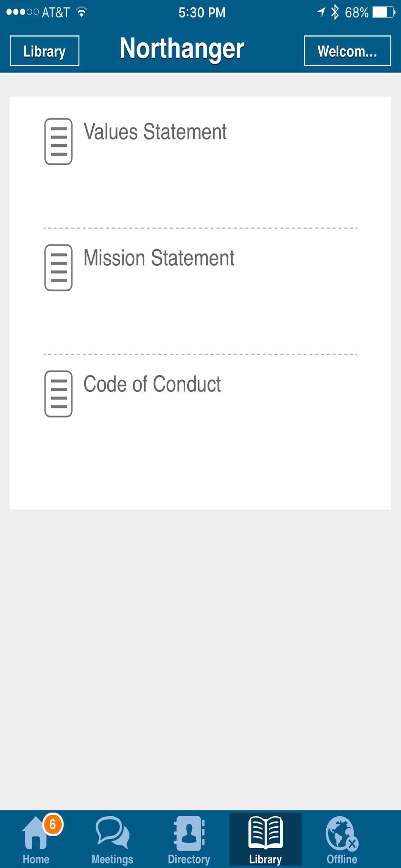Screen dimensions: 401x868
Task: Open the Directory address book icon
Action: click(x=189, y=833)
